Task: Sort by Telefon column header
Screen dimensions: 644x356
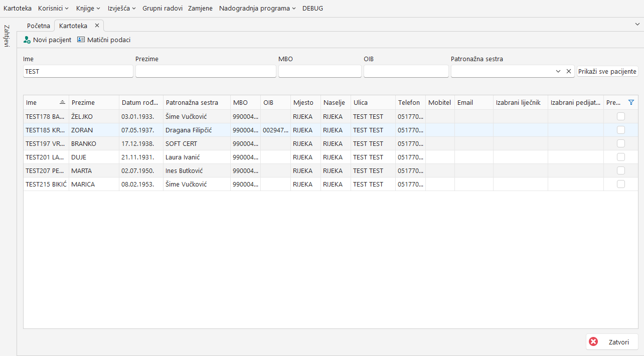Action: tap(410, 102)
